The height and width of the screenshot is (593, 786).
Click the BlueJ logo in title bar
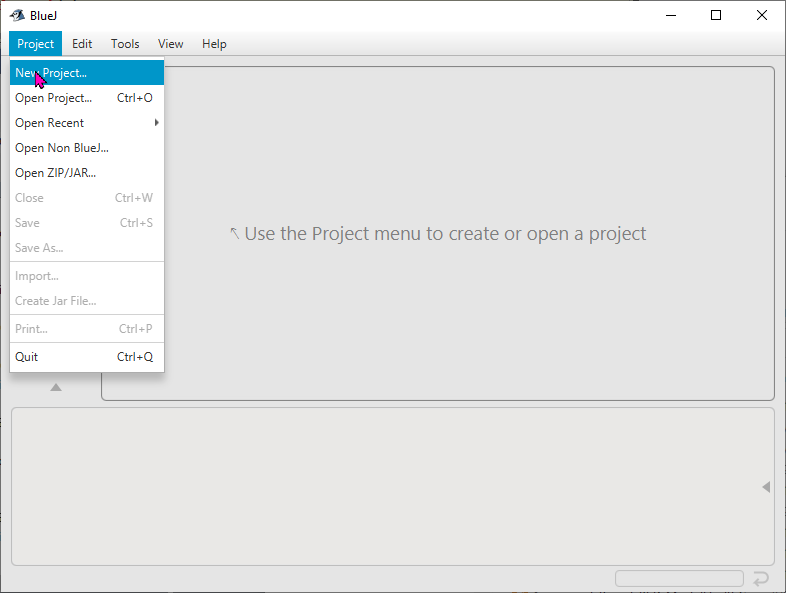[17, 15]
